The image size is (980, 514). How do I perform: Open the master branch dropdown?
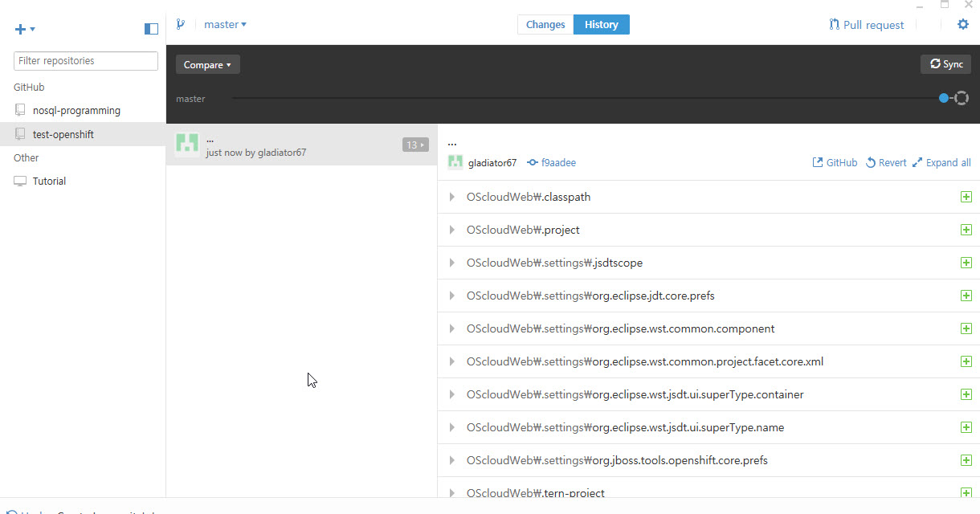pyautogui.click(x=225, y=24)
